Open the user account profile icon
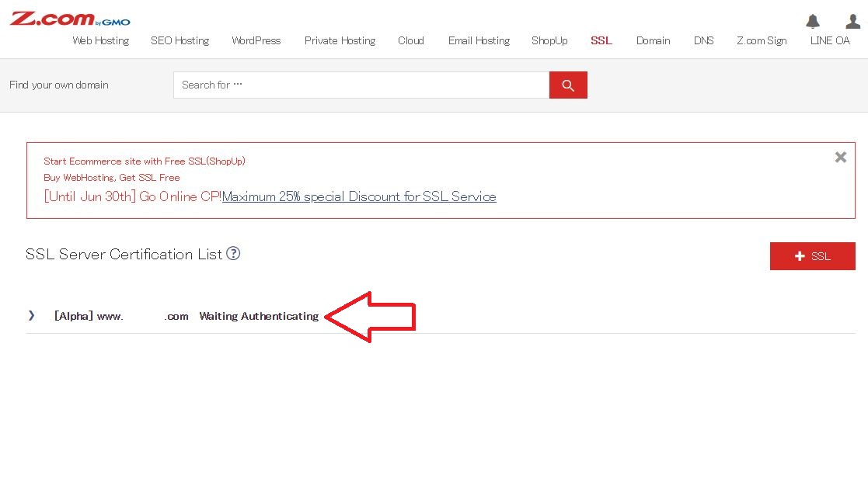 [853, 22]
